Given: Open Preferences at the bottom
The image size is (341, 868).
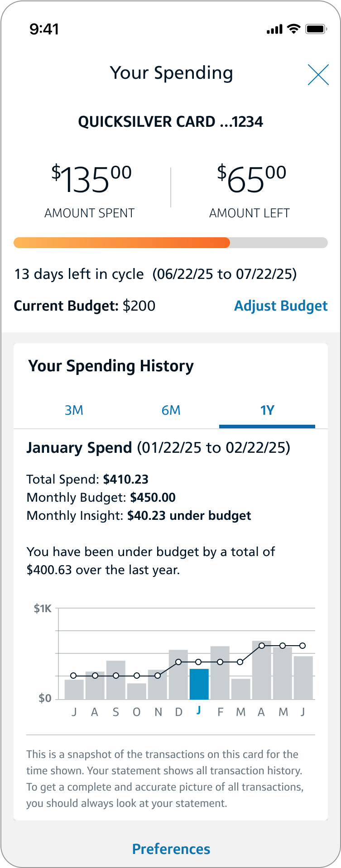Looking at the screenshot, I should pyautogui.click(x=171, y=849).
